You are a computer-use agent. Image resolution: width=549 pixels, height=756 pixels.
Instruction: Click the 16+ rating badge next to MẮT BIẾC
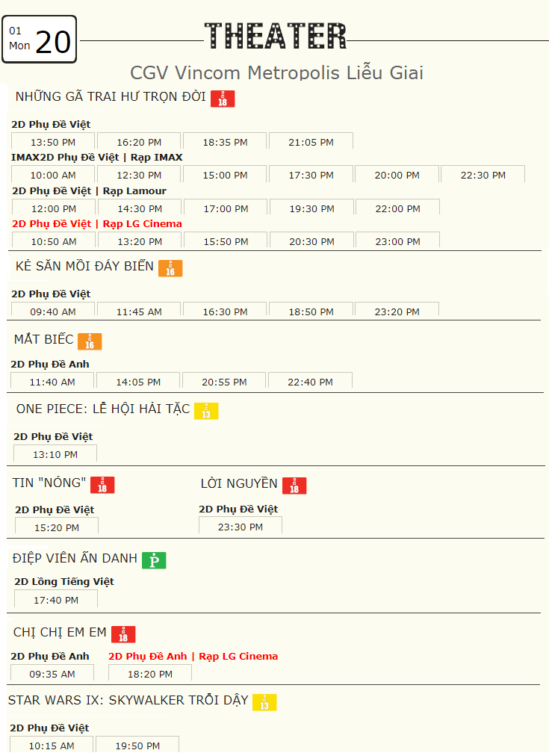click(90, 341)
